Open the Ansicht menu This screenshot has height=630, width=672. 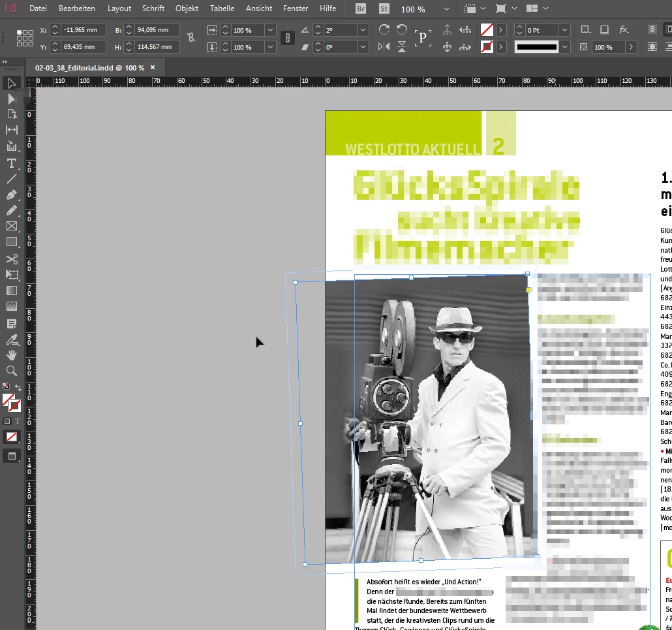(x=259, y=8)
